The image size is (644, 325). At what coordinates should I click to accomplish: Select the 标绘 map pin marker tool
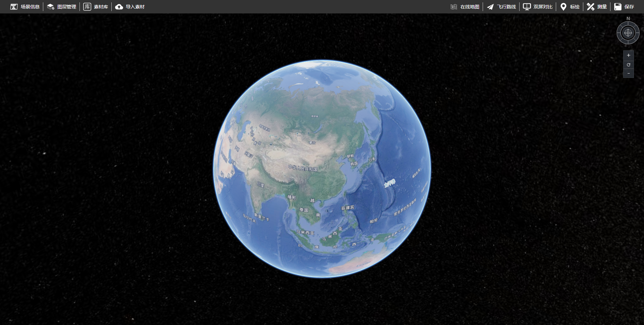click(563, 7)
